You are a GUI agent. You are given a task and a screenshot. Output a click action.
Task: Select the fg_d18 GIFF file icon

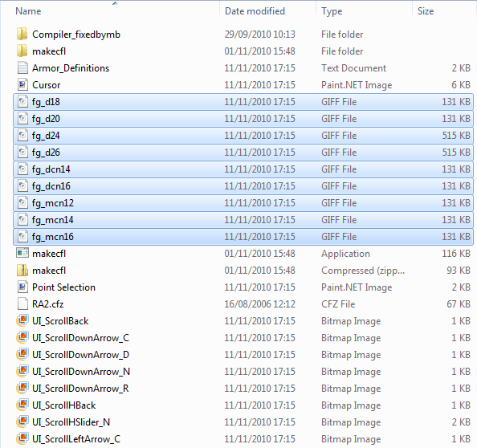22,102
